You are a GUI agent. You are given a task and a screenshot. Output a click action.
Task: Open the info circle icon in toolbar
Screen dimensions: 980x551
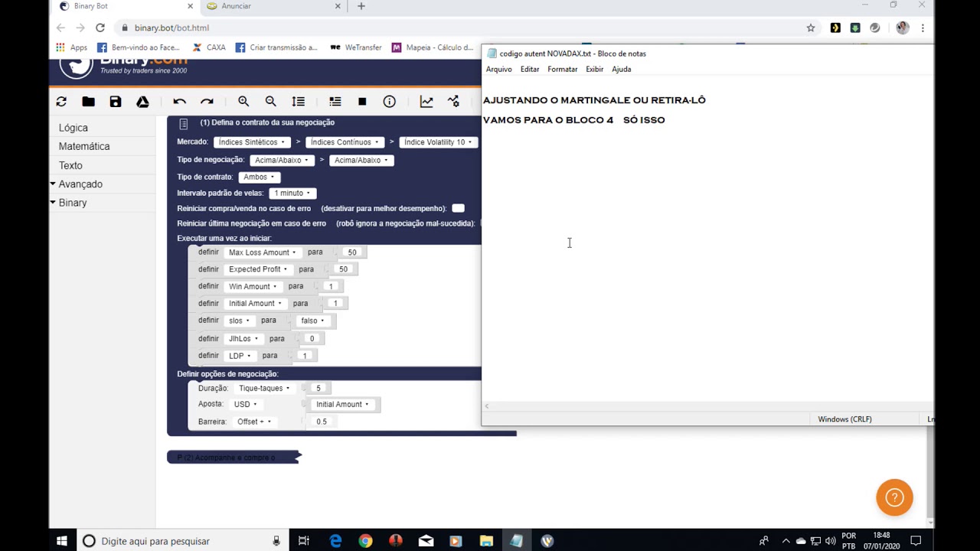point(390,102)
